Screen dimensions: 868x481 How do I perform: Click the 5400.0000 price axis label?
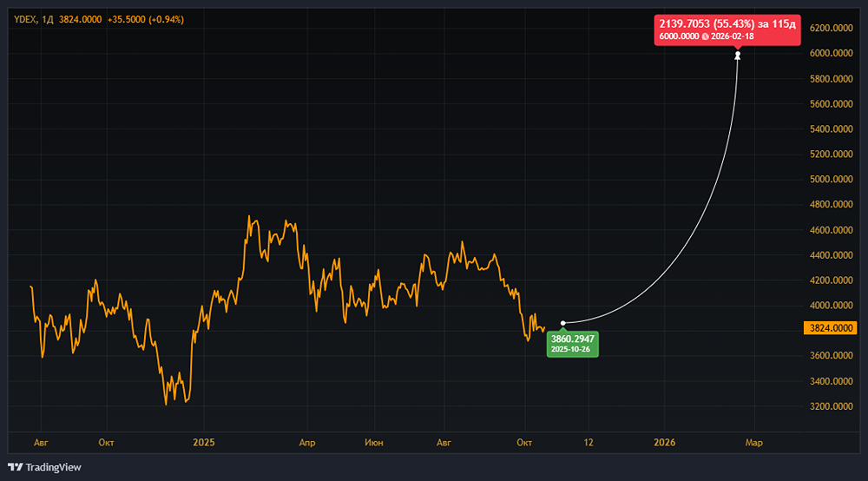(831, 129)
